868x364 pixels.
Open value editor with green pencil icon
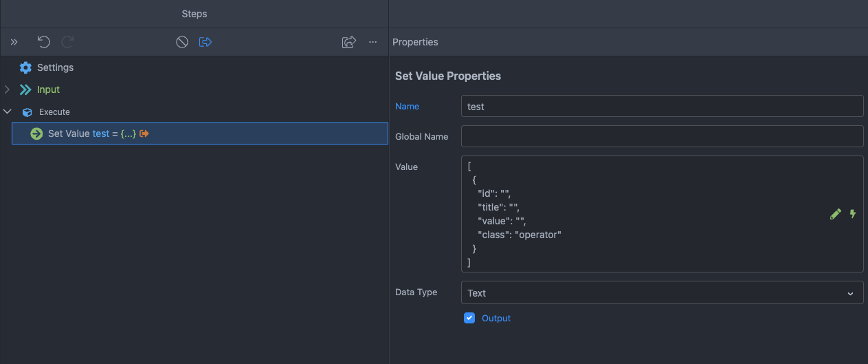[x=836, y=214]
